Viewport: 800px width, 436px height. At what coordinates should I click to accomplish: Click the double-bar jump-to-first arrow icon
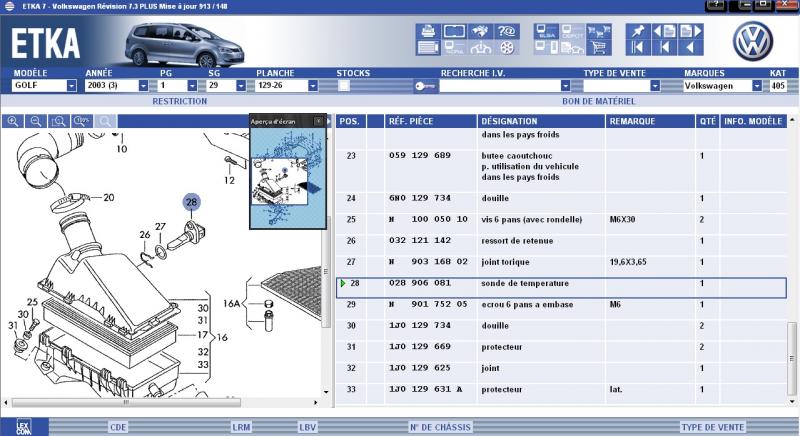click(x=638, y=48)
